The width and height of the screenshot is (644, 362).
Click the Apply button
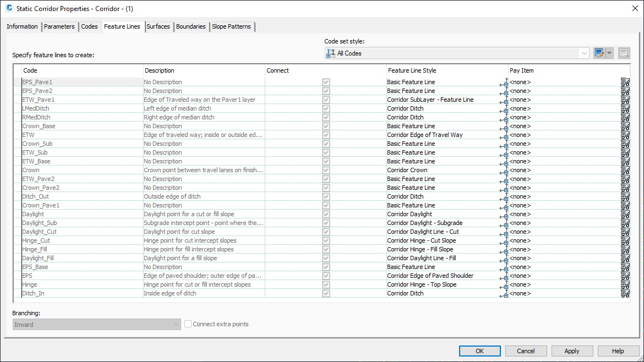coord(572,350)
